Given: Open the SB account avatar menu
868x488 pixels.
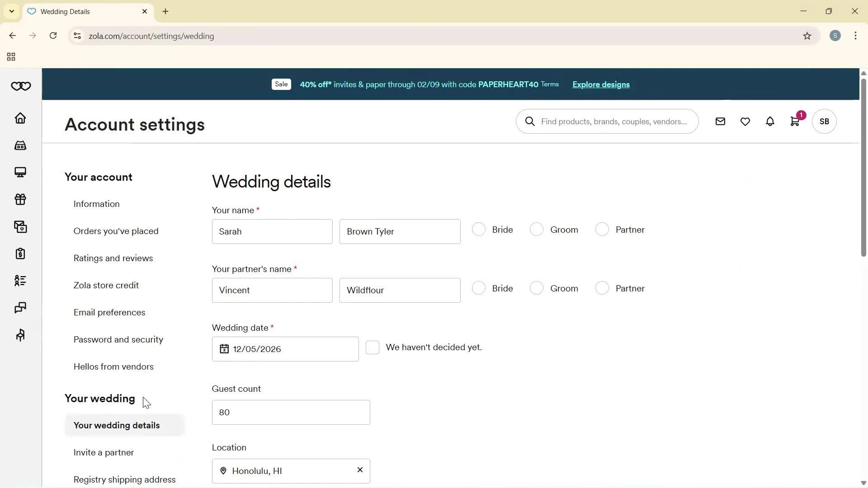Looking at the screenshot, I should (x=824, y=122).
